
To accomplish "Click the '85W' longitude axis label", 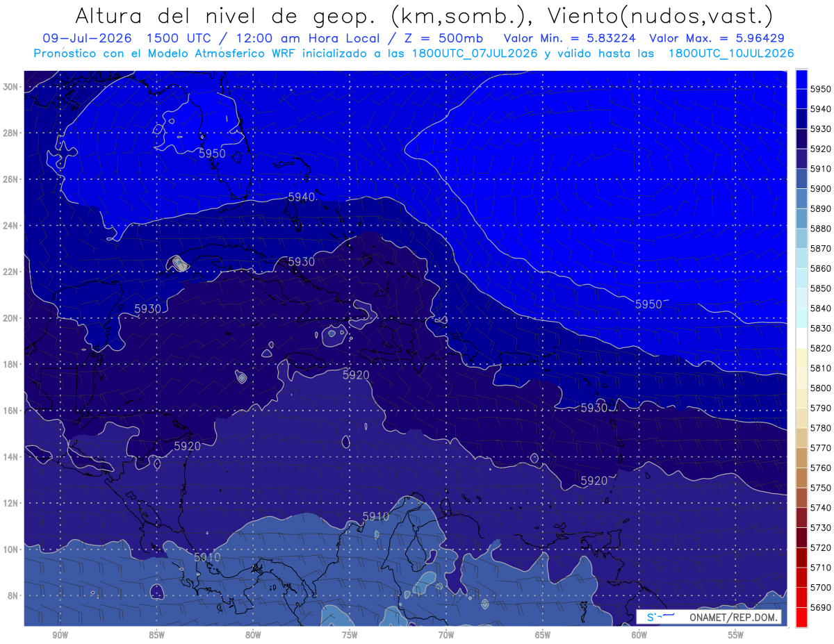I will click(x=156, y=636).
